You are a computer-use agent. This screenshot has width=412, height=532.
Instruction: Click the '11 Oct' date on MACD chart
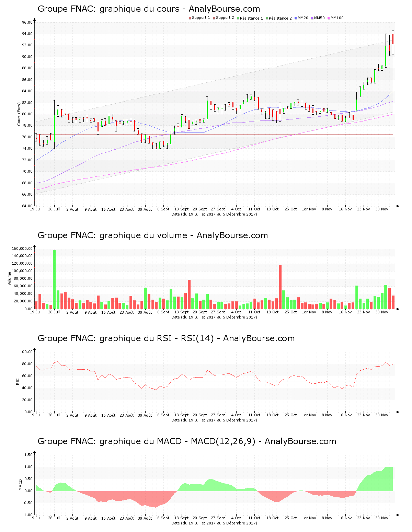click(254, 518)
